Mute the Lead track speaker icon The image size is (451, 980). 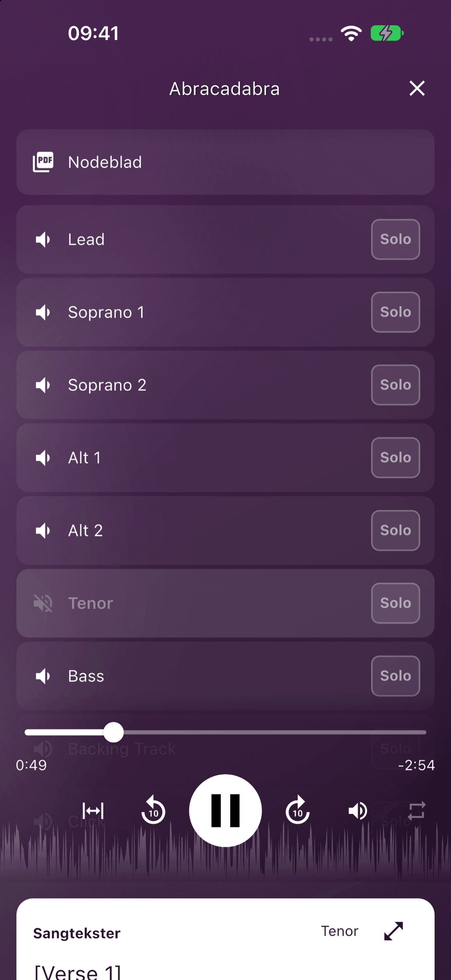(43, 239)
